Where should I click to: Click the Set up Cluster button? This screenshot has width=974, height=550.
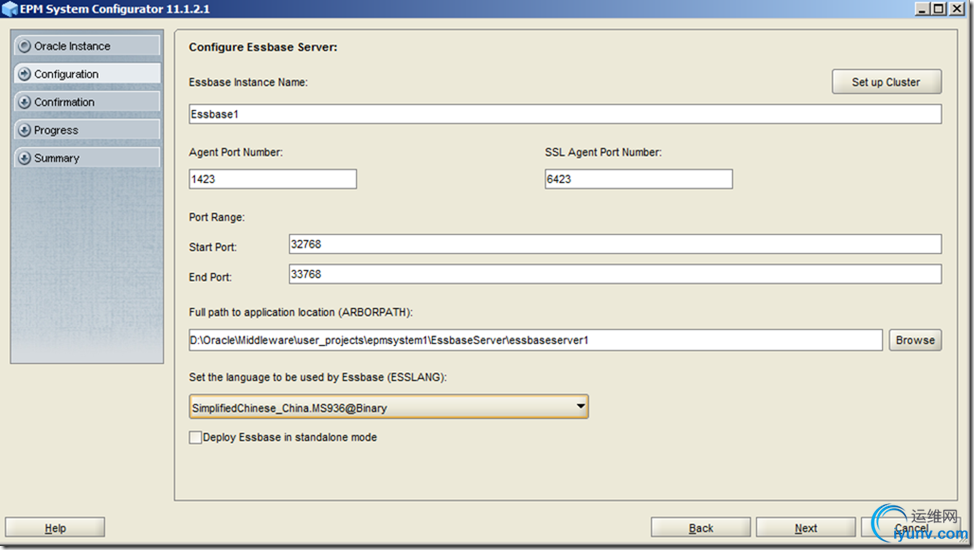pos(886,82)
